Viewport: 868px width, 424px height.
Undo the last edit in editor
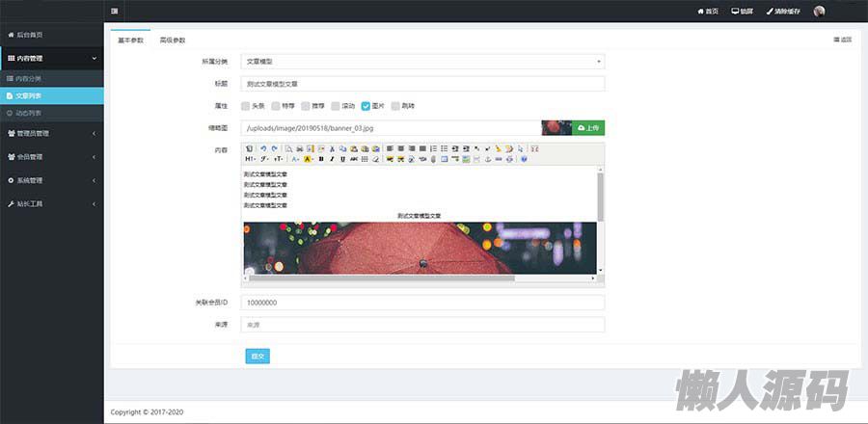263,148
